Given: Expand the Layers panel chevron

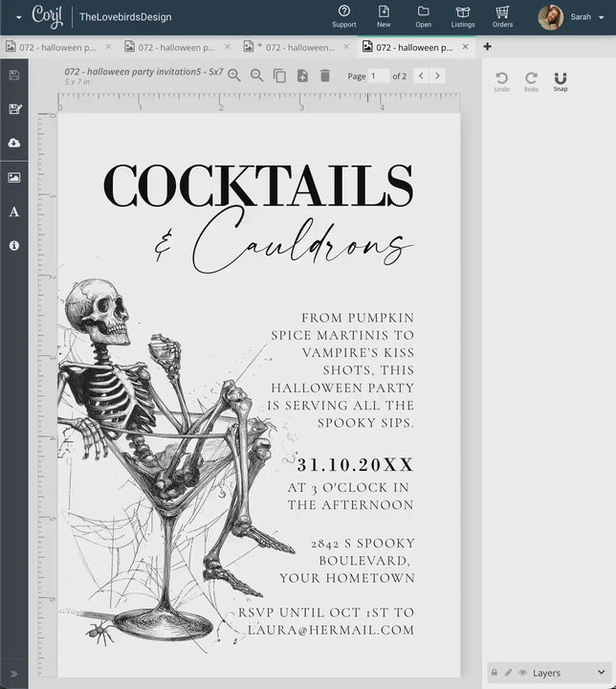Looking at the screenshot, I should pyautogui.click(x=601, y=673).
